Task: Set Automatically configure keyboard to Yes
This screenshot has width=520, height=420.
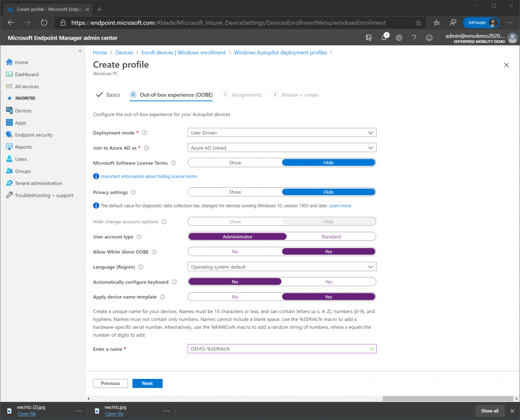Action: (x=329, y=282)
